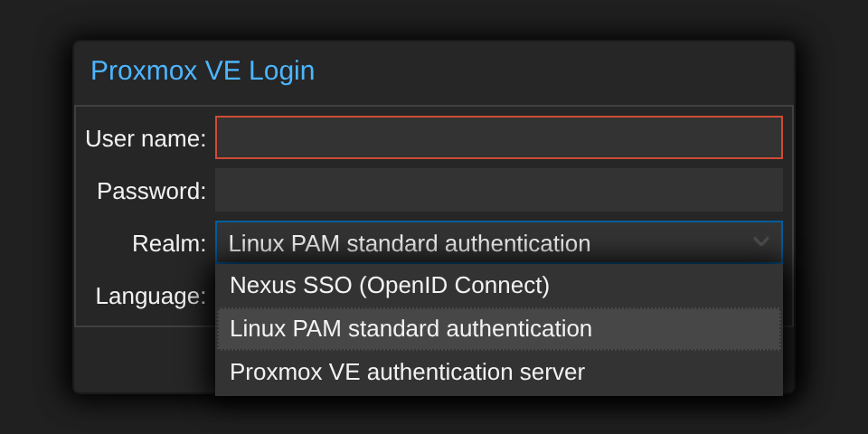Click the Password label
This screenshot has width=868, height=434.
point(152,191)
